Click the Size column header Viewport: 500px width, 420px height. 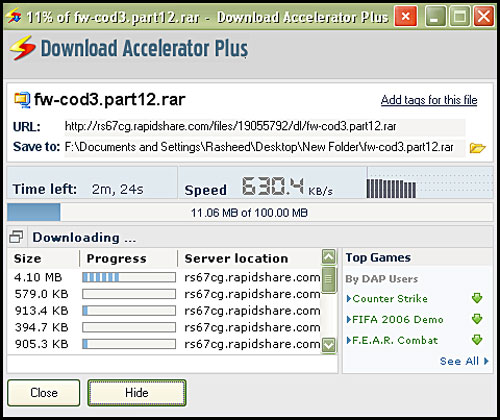click(x=43, y=258)
